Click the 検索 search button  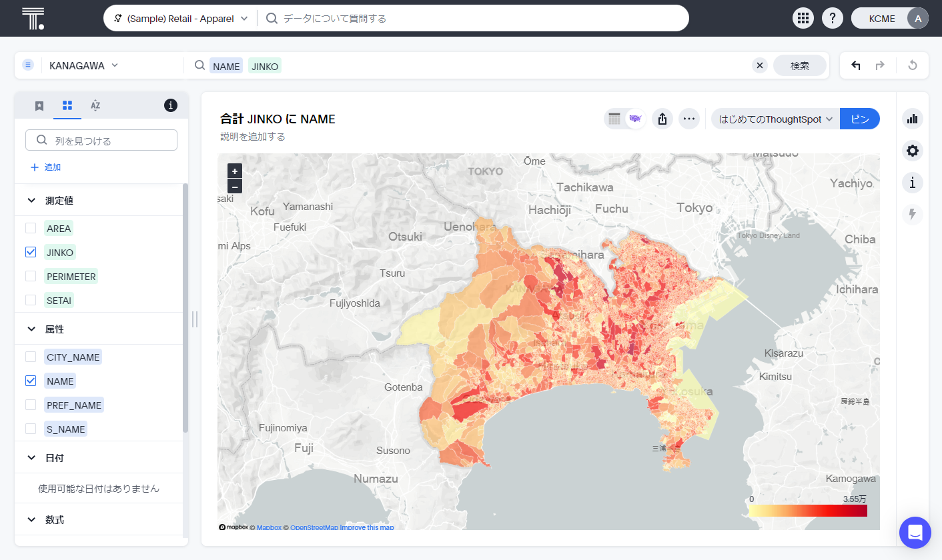coord(799,65)
